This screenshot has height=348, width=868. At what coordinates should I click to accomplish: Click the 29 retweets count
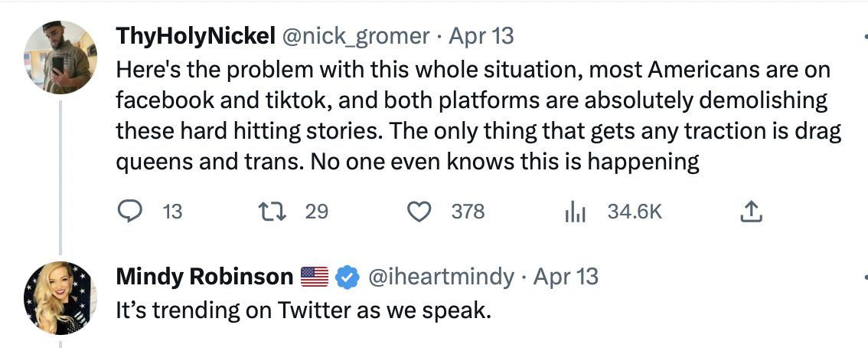point(316,212)
